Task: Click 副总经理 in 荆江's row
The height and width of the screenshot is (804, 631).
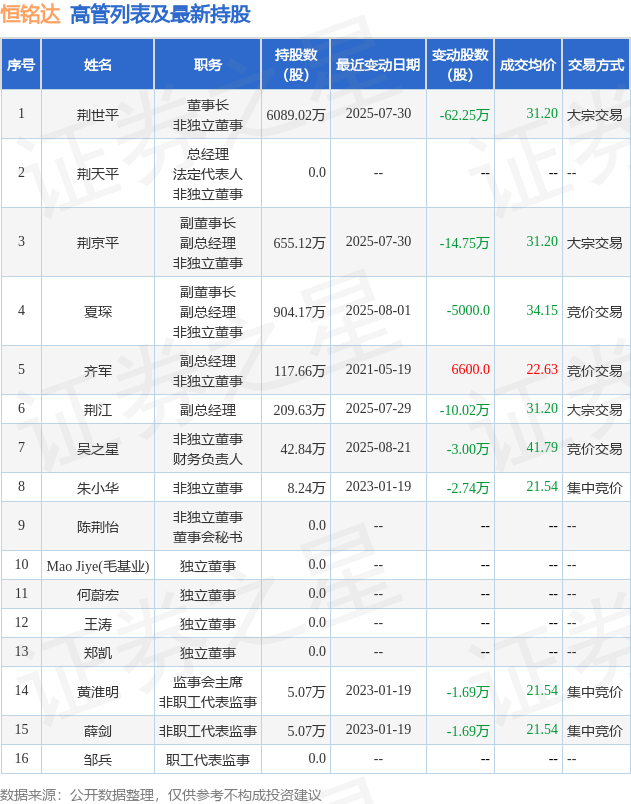Action: [x=208, y=410]
